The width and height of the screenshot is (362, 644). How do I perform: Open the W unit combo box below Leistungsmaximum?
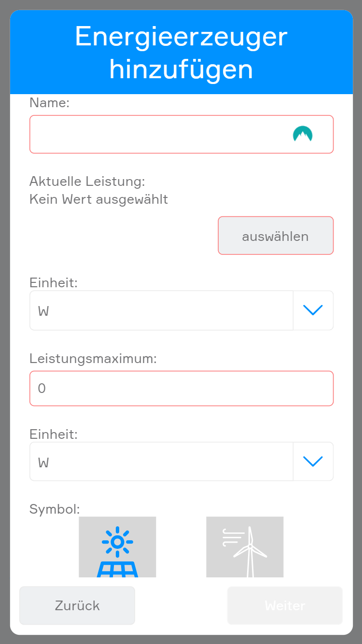point(161,462)
